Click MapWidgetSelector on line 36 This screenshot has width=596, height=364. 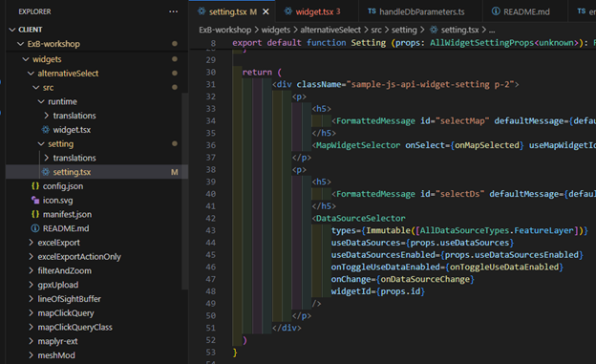[x=358, y=145]
